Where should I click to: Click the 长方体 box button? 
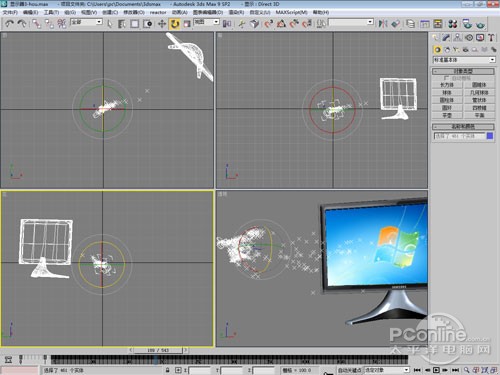(x=447, y=85)
